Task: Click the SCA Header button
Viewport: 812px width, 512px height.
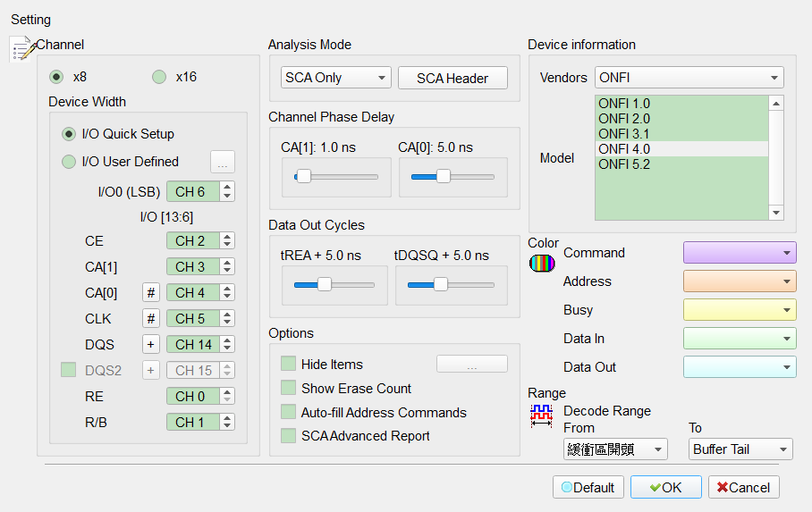Action: click(x=453, y=78)
